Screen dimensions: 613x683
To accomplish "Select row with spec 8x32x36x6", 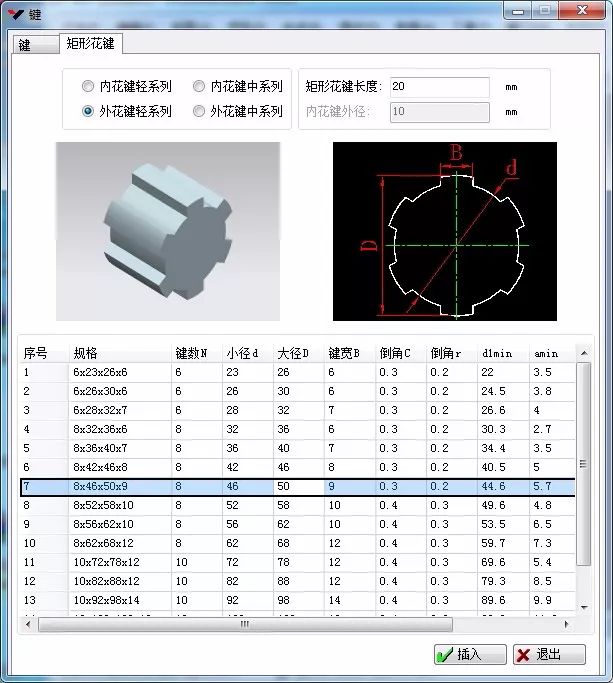I will point(298,429).
